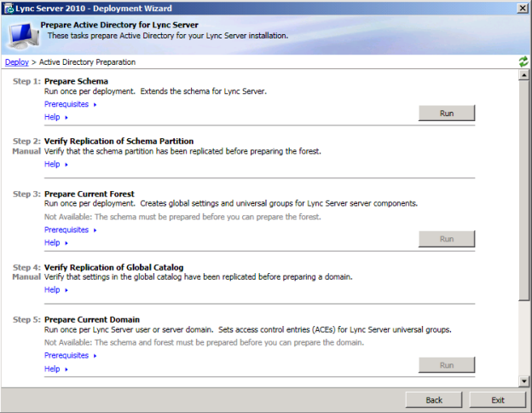Click the Lync Server title bar icon
The width and height of the screenshot is (532, 413).
tap(8, 8)
